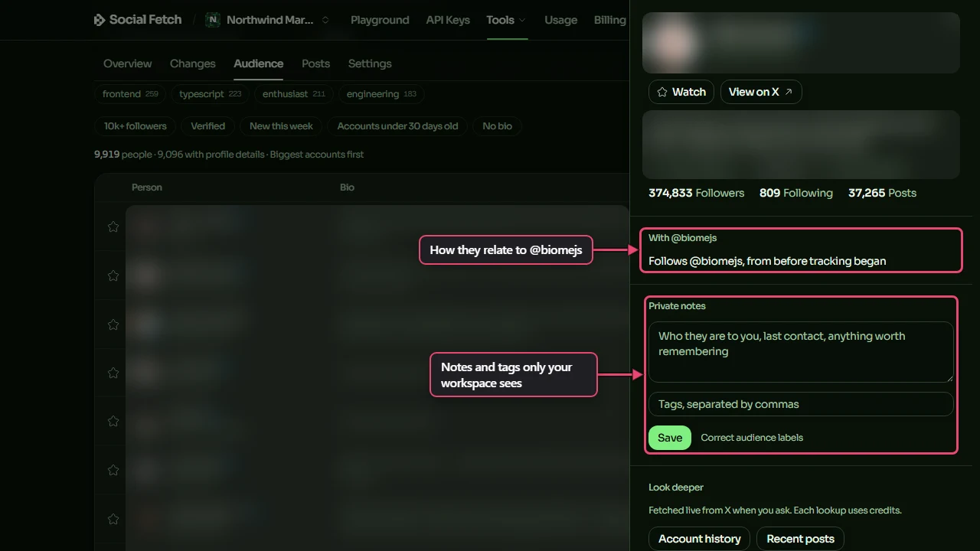The width and height of the screenshot is (980, 551).
Task: Go to the Playground page
Action: [380, 20]
